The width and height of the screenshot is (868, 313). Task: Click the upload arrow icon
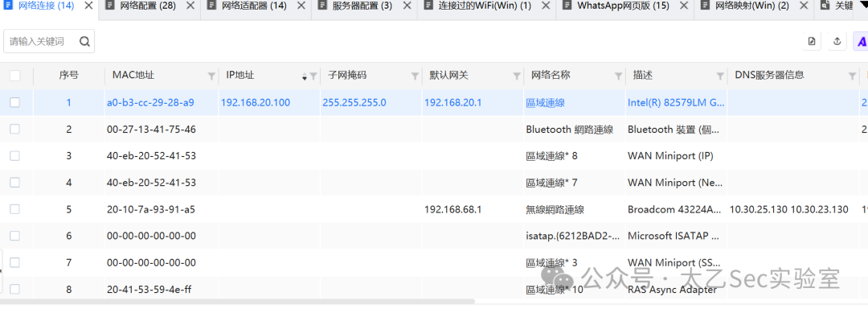tap(837, 42)
